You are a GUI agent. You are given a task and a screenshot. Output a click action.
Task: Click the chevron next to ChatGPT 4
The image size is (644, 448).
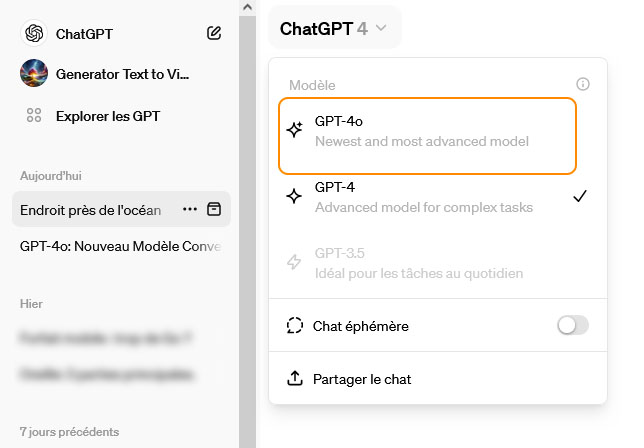pyautogui.click(x=383, y=30)
